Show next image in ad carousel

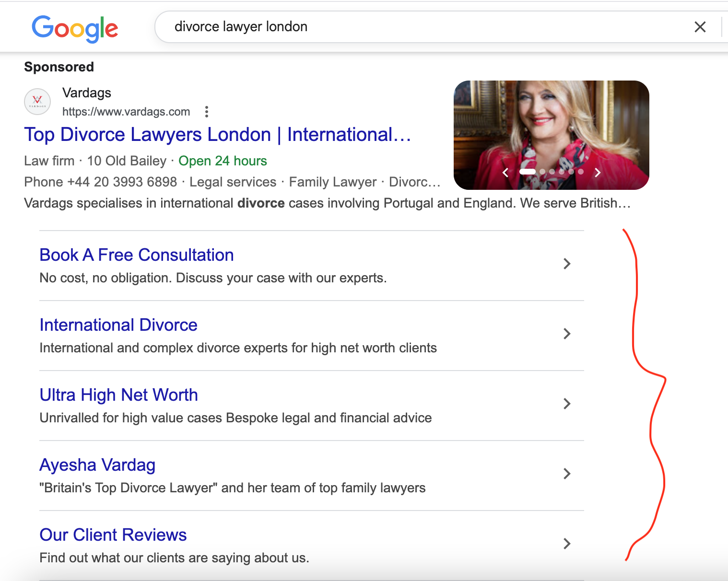[598, 173]
